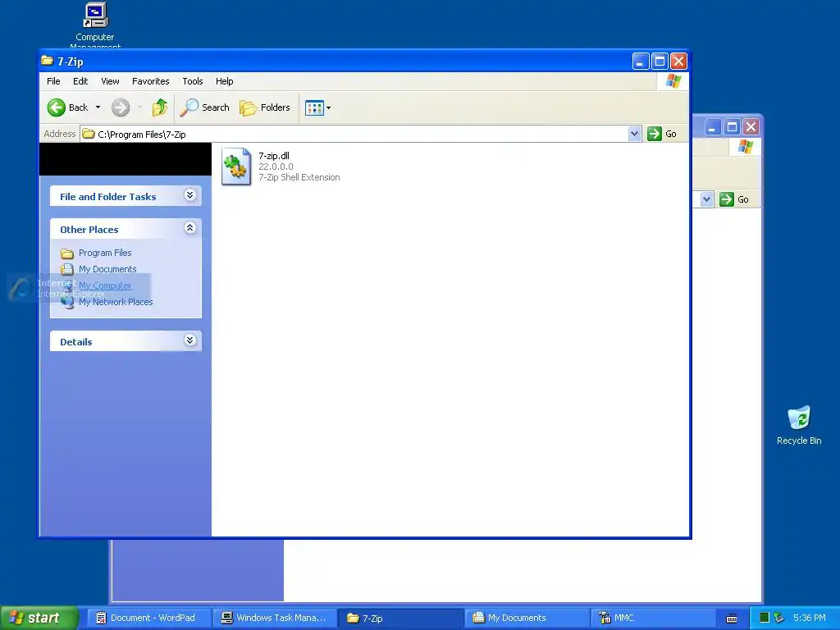Click the 7-Zip taskbar button

point(400,618)
